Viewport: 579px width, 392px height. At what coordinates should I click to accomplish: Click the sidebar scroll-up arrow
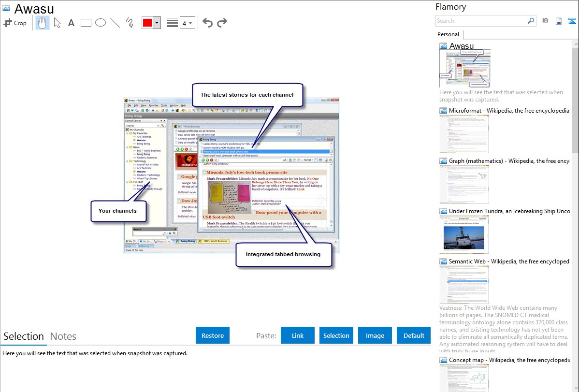click(576, 44)
